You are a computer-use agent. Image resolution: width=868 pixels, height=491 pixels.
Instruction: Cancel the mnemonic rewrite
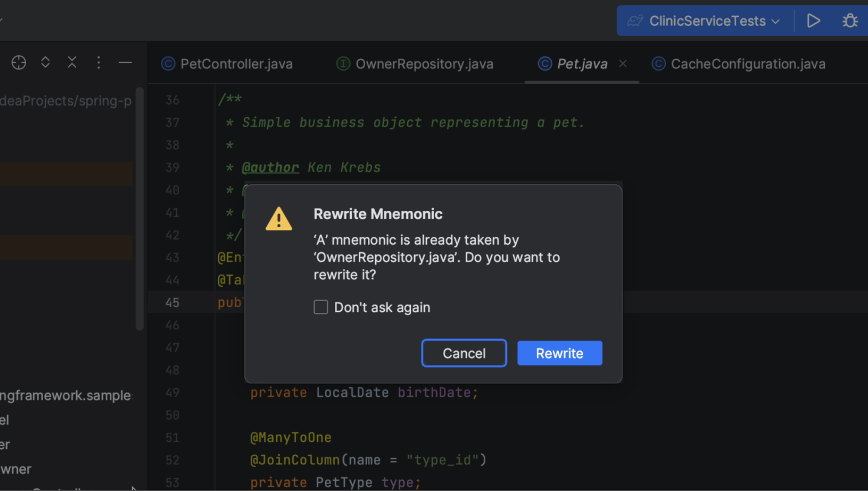(463, 353)
